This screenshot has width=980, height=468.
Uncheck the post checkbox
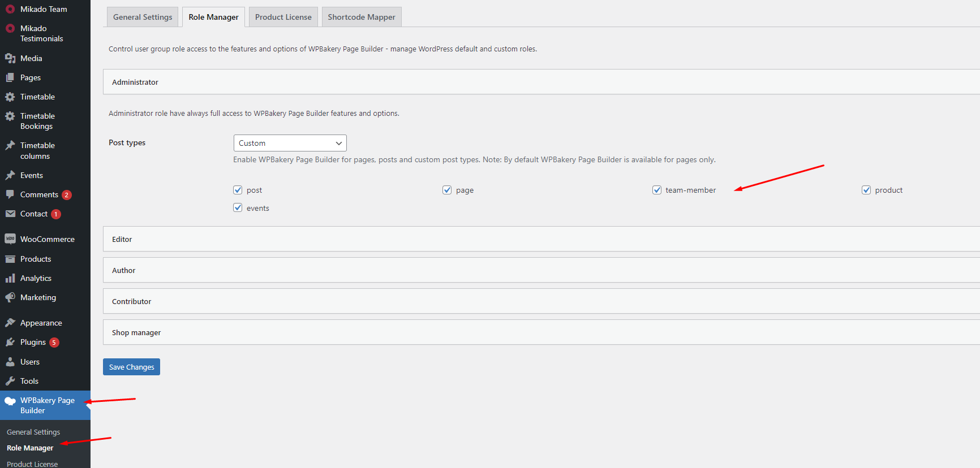pyautogui.click(x=238, y=190)
